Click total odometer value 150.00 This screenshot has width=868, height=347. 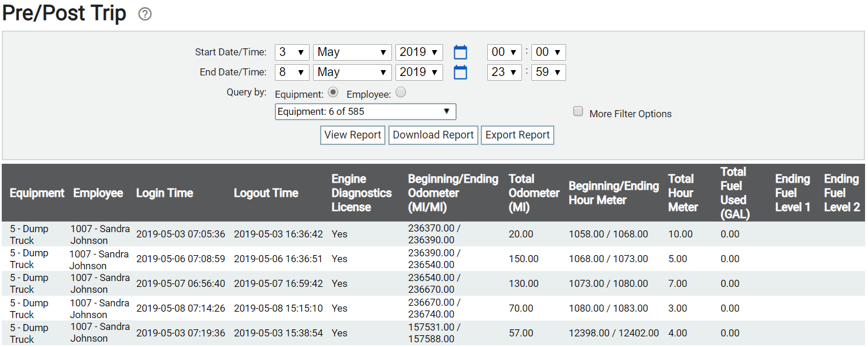coord(524,259)
